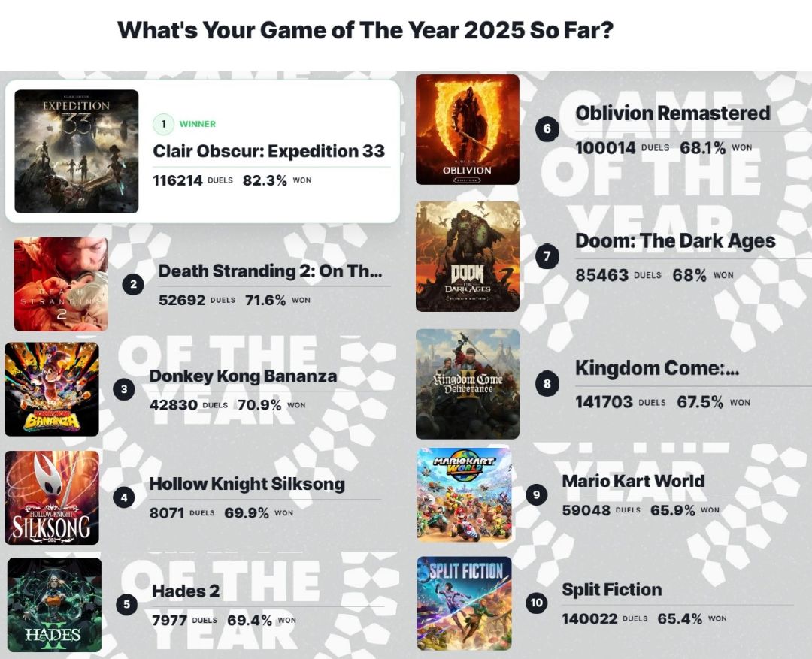Open the Clair Obscur: Expedition 33 title
The image size is (812, 659).
click(x=268, y=150)
